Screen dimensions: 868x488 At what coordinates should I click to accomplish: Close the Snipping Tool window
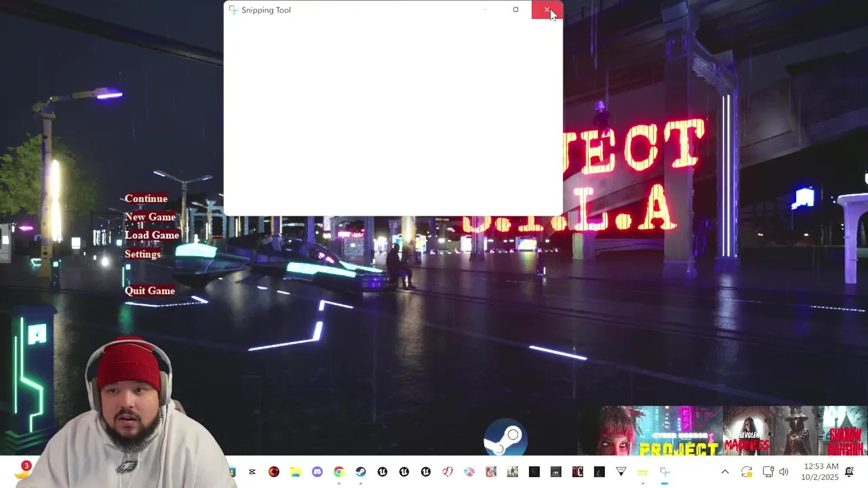pyautogui.click(x=547, y=9)
